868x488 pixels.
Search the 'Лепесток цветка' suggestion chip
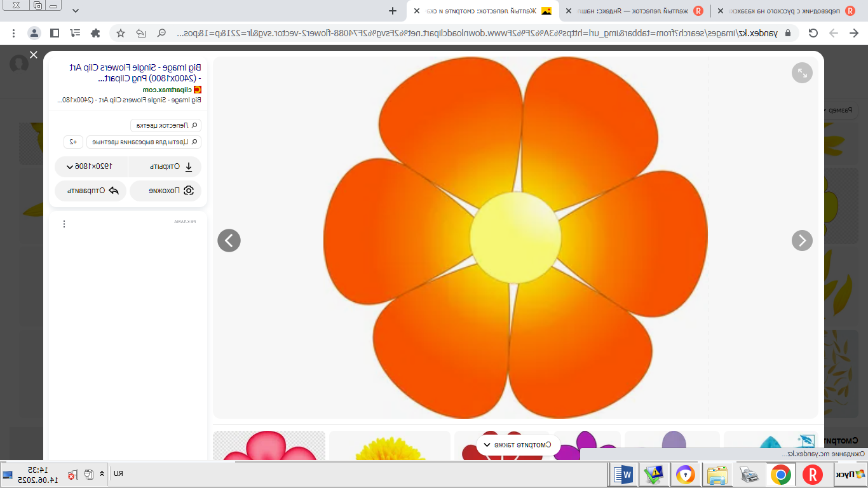[166, 125]
